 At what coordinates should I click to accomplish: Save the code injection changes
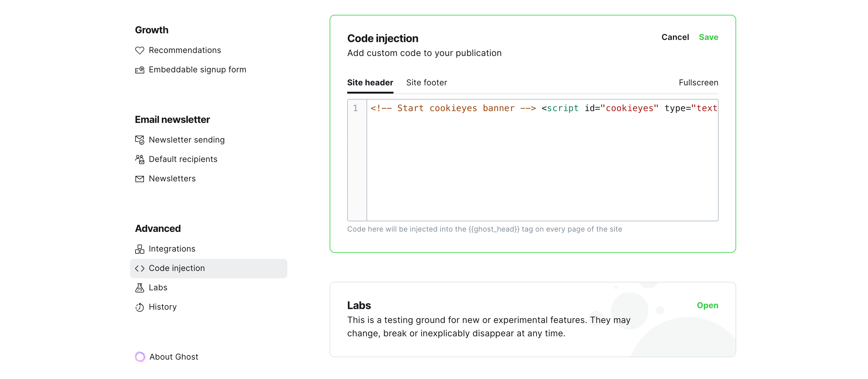coord(708,37)
